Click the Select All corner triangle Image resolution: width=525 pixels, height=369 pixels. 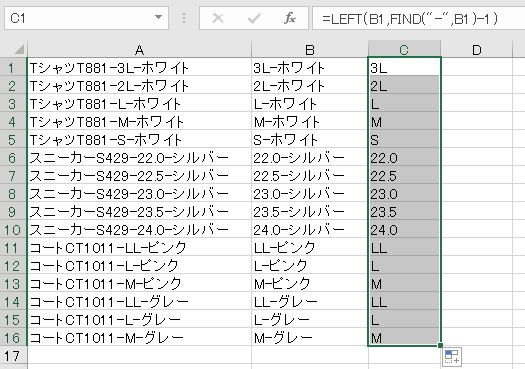[x=19, y=49]
